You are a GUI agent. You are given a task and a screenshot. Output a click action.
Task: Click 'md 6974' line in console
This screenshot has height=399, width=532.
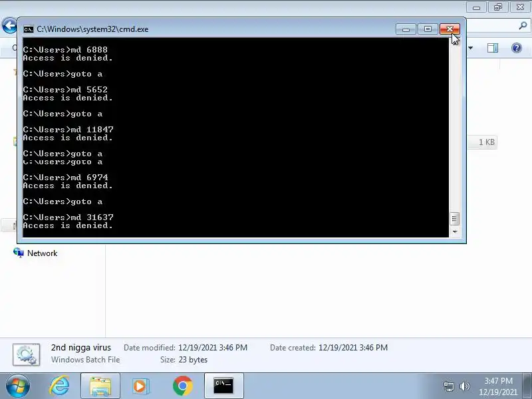[65, 178]
